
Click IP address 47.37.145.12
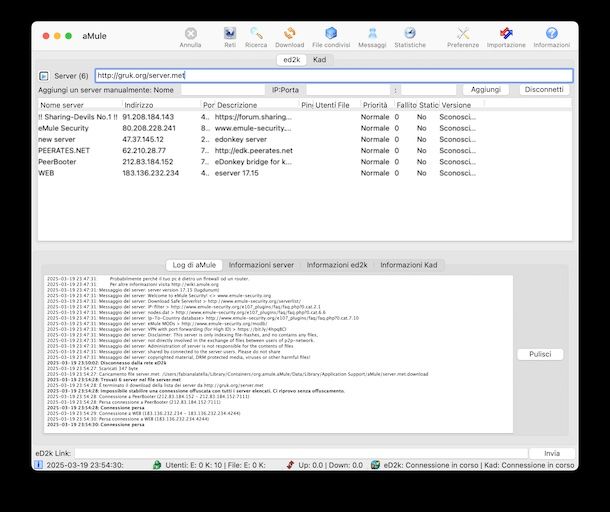click(143, 139)
